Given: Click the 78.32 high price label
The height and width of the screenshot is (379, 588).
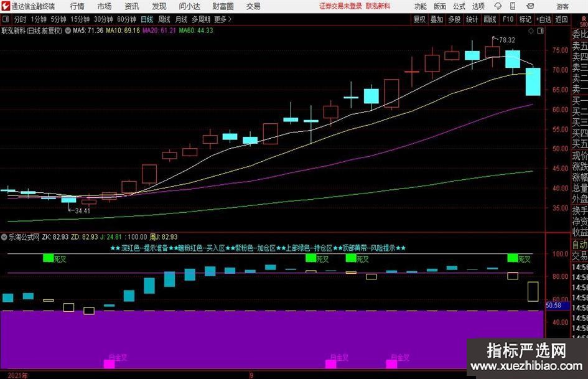Looking at the screenshot, I should point(507,40).
